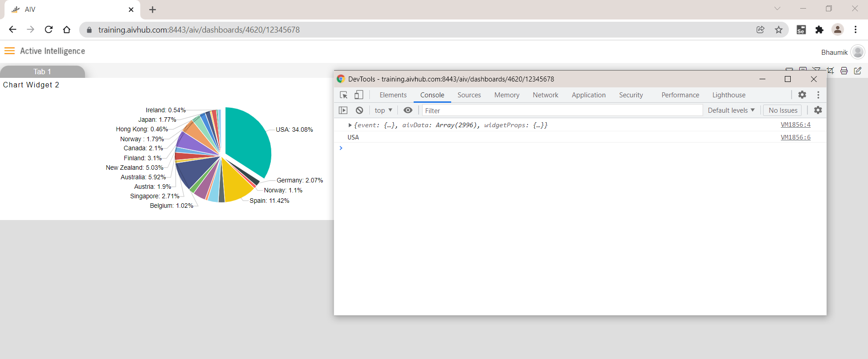868x359 pixels.
Task: Click the dashboard crop/screenshot icon
Action: click(830, 70)
